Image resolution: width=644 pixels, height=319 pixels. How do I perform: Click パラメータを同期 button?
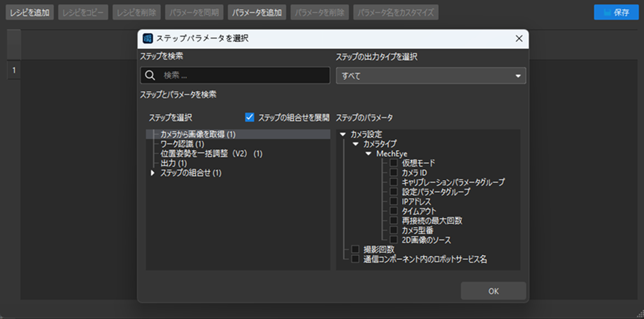(x=194, y=12)
